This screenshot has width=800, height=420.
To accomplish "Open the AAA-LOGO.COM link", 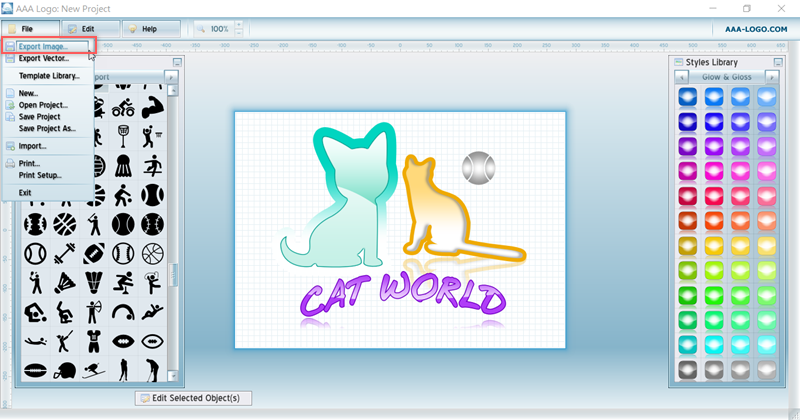I will coord(754,29).
